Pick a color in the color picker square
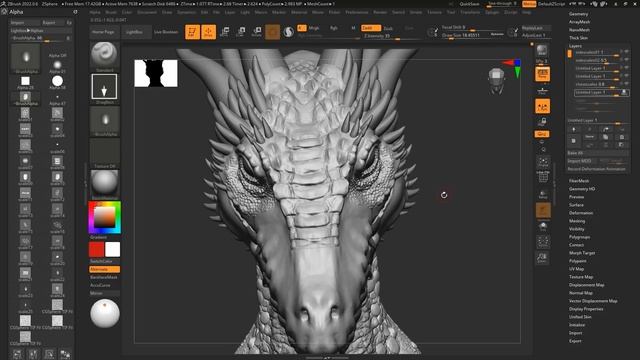 tap(104, 217)
